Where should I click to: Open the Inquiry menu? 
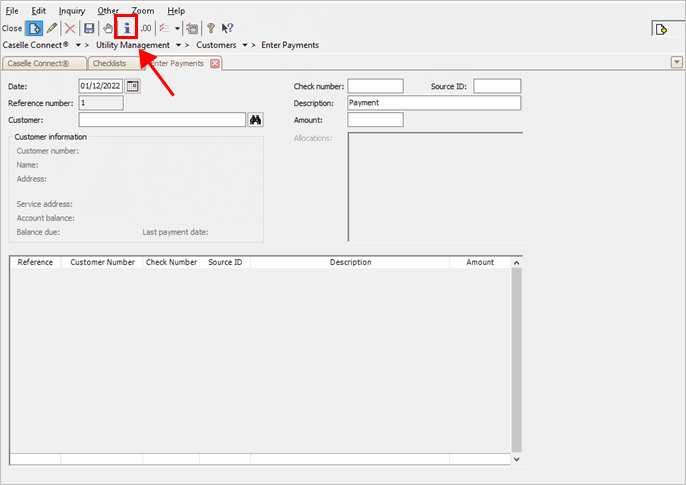pyautogui.click(x=72, y=10)
